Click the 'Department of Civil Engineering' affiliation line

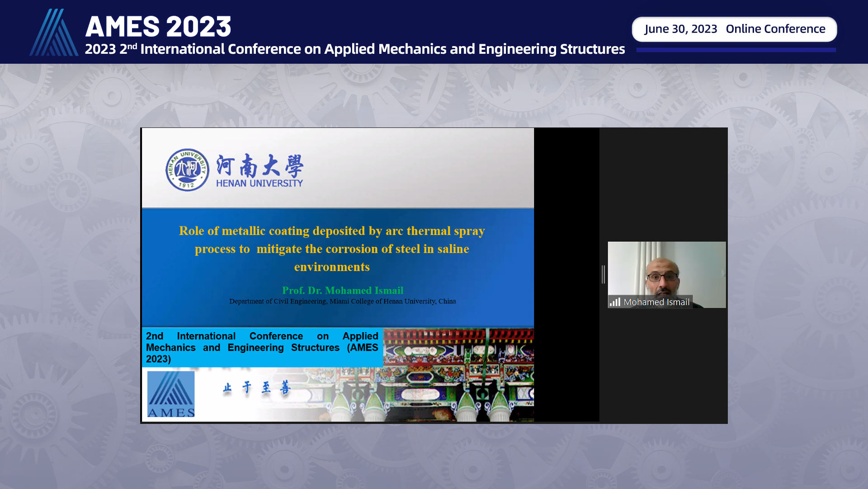[x=343, y=301]
